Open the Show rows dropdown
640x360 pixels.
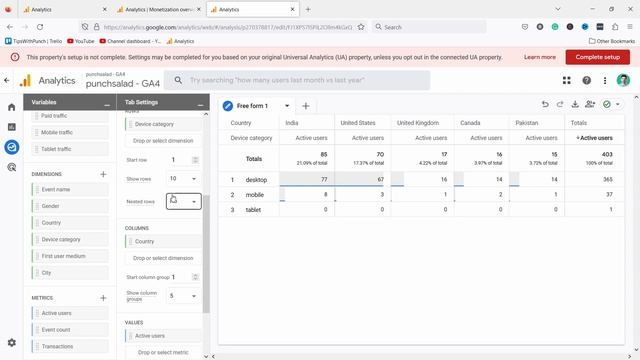[184, 179]
